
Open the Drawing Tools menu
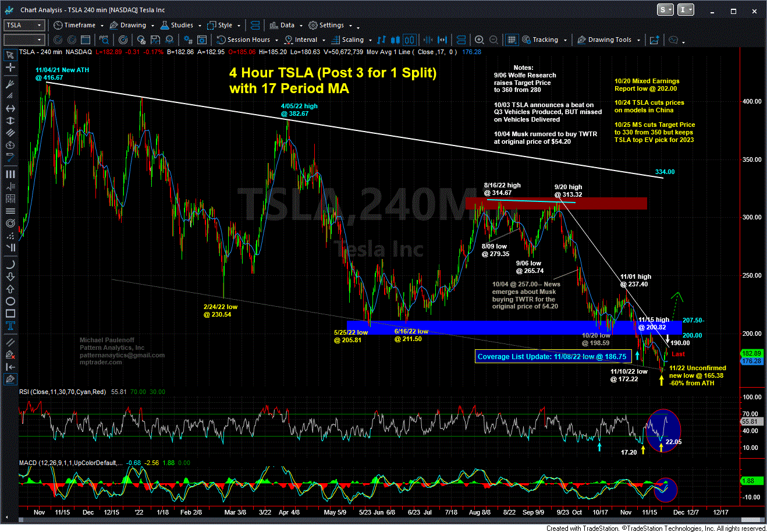(x=609, y=40)
